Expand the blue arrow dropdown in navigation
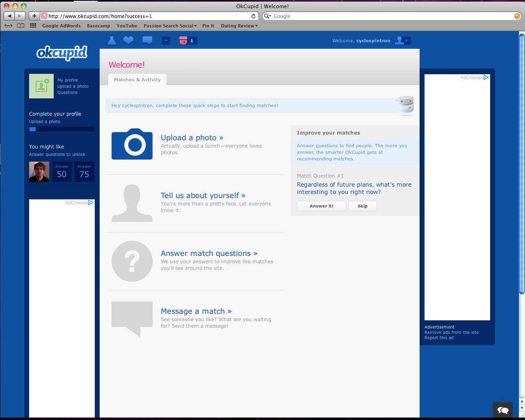 [x=166, y=41]
